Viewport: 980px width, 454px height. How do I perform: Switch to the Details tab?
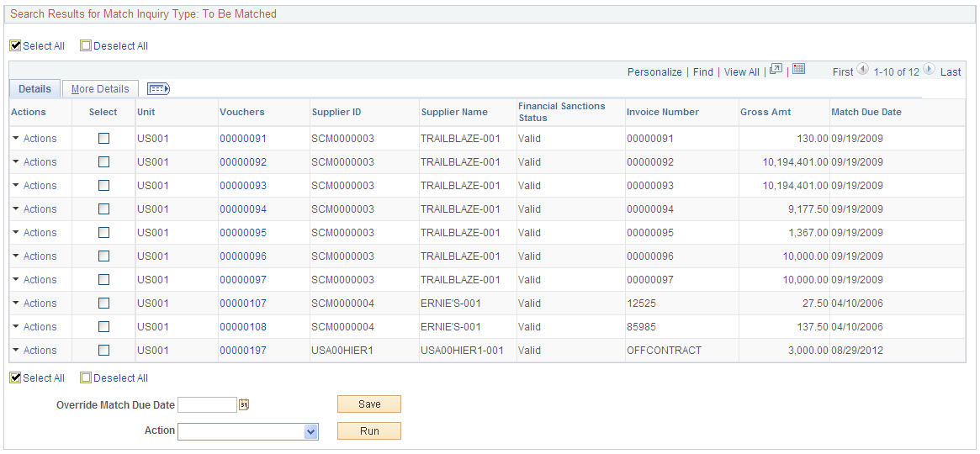pyautogui.click(x=35, y=88)
